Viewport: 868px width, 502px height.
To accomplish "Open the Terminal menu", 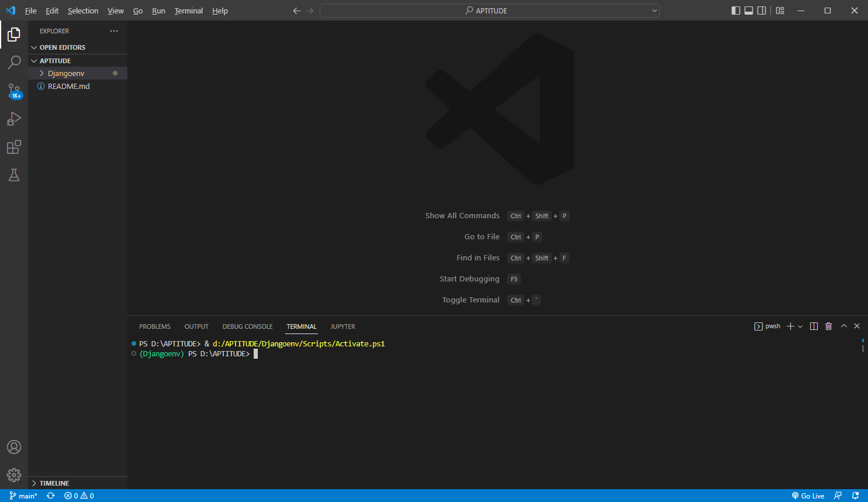I will (189, 11).
